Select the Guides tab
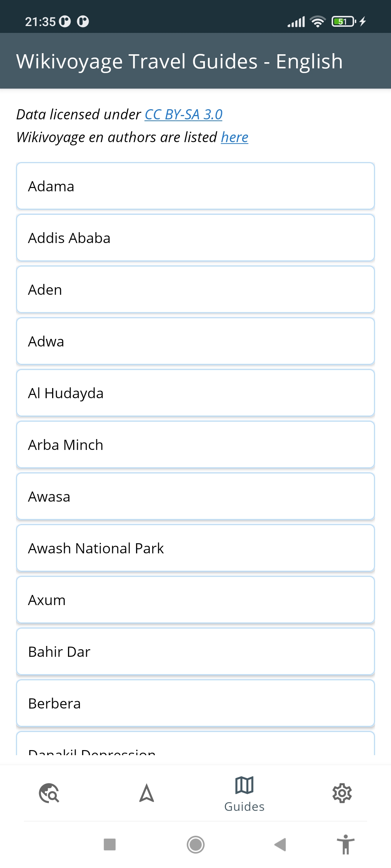Viewport: 391px width, 868px height. click(x=244, y=793)
